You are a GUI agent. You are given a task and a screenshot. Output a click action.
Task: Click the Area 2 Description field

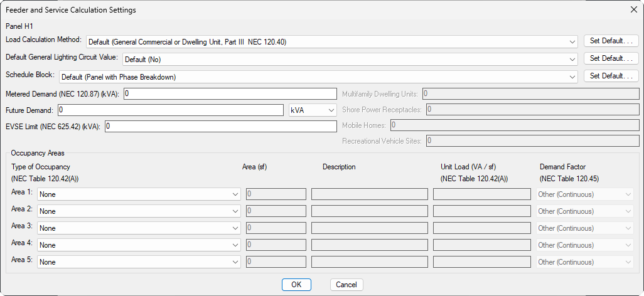370,211
